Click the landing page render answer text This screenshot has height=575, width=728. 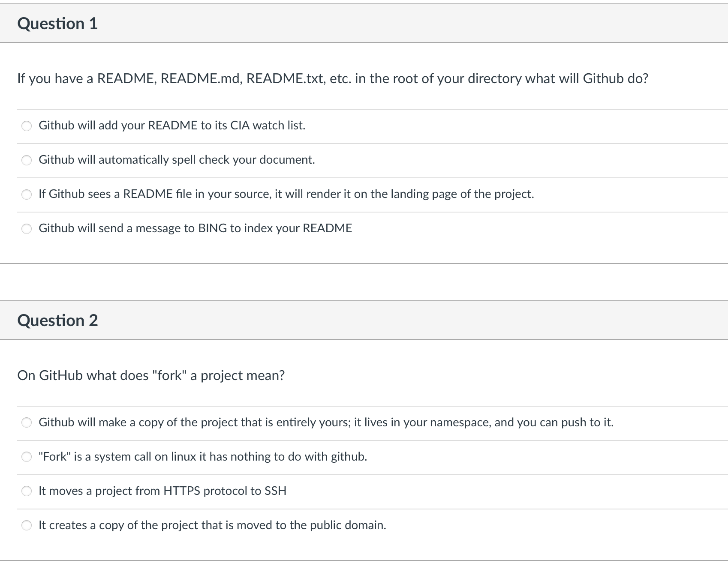[x=286, y=194]
